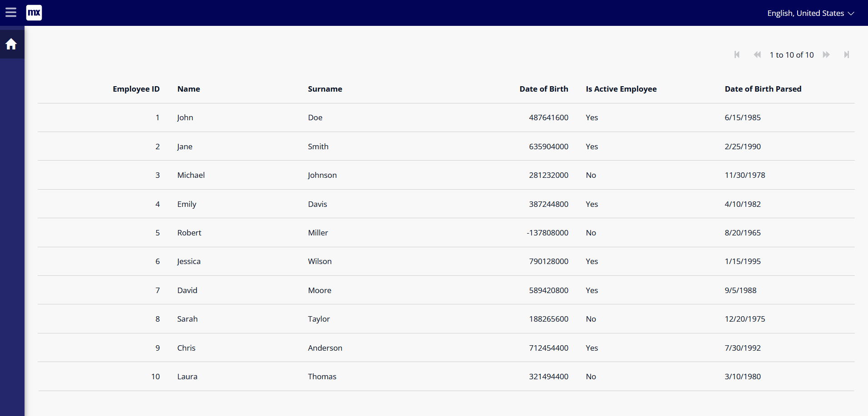The width and height of the screenshot is (868, 416).
Task: Sort table by Surname column
Action: (x=325, y=89)
